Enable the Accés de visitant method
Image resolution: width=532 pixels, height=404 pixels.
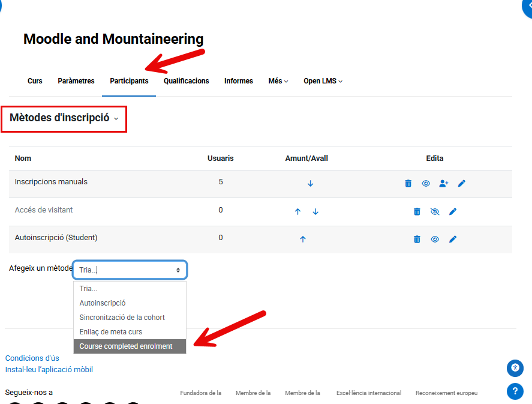[x=435, y=212]
